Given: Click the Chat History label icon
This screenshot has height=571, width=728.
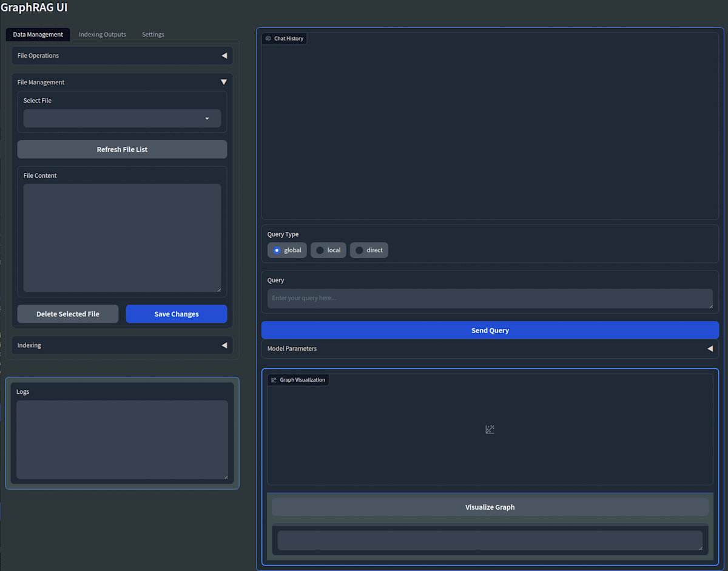Looking at the screenshot, I should 268,39.
